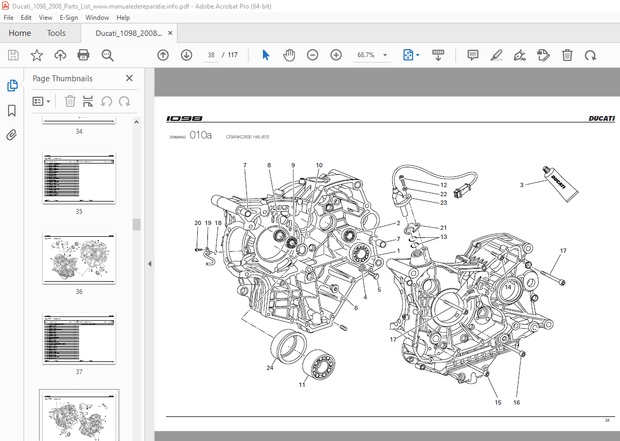
Task: Activate the Hand pan tool
Action: click(x=289, y=55)
